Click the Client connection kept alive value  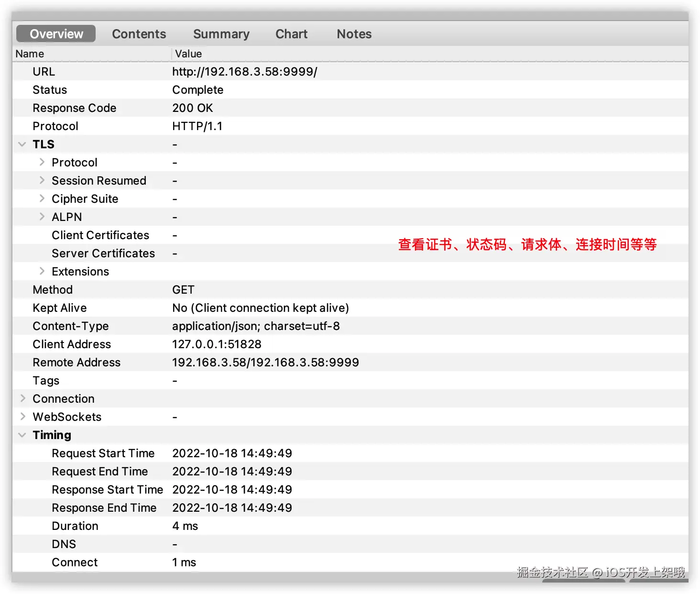[261, 308]
